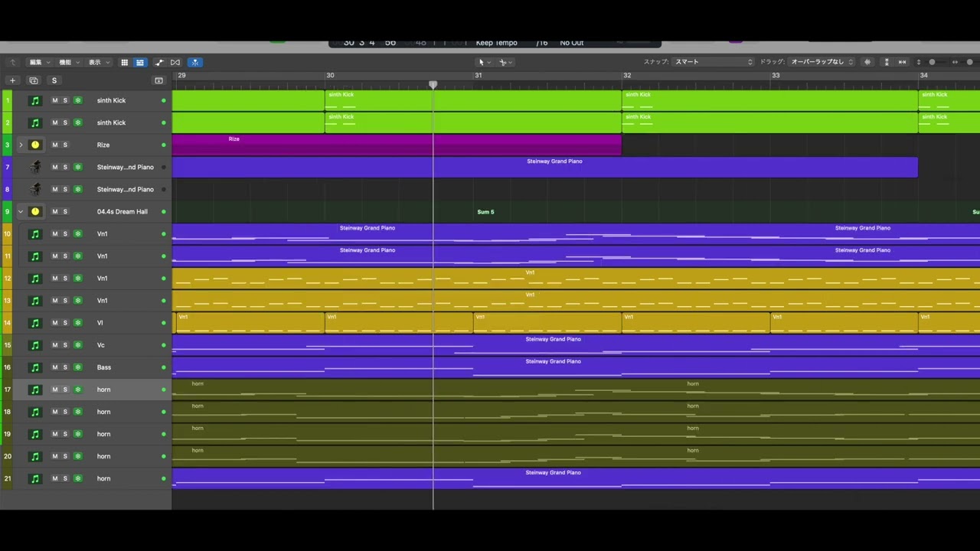Open the track header configuration icon
This screenshot has height=551, width=980.
pyautogui.click(x=158, y=80)
